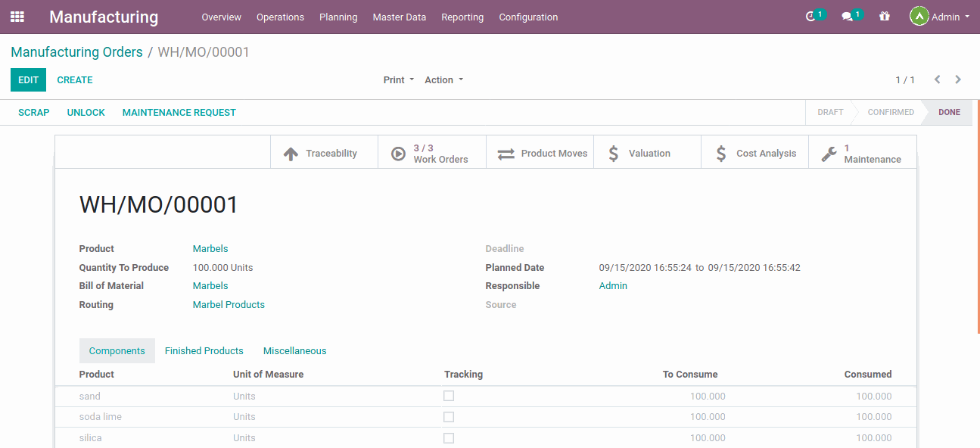Image resolution: width=980 pixels, height=448 pixels.
Task: Toggle tracking checkbox for soda lime
Action: [449, 417]
